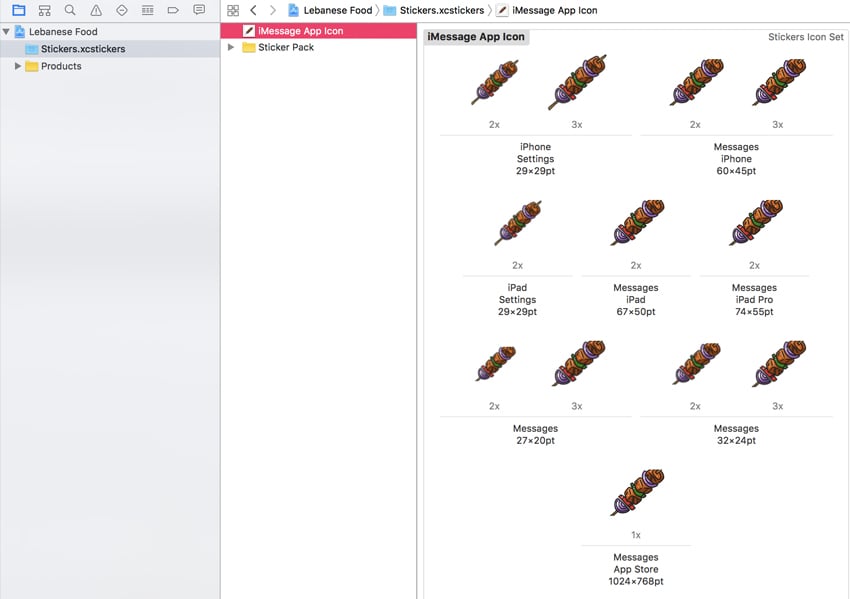
Task: Click the Messages 27×20pt label
Action: tap(535, 434)
